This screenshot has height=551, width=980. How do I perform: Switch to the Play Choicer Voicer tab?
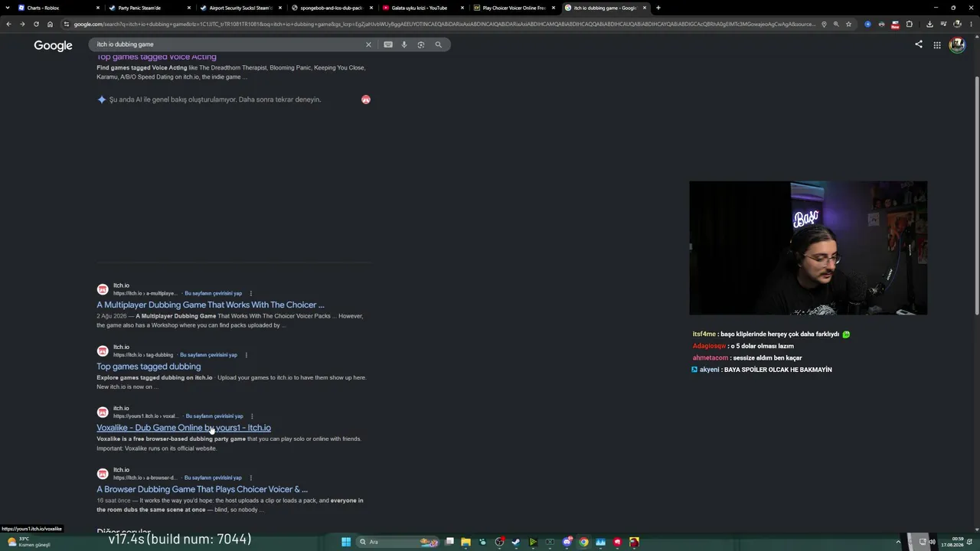pyautogui.click(x=513, y=8)
